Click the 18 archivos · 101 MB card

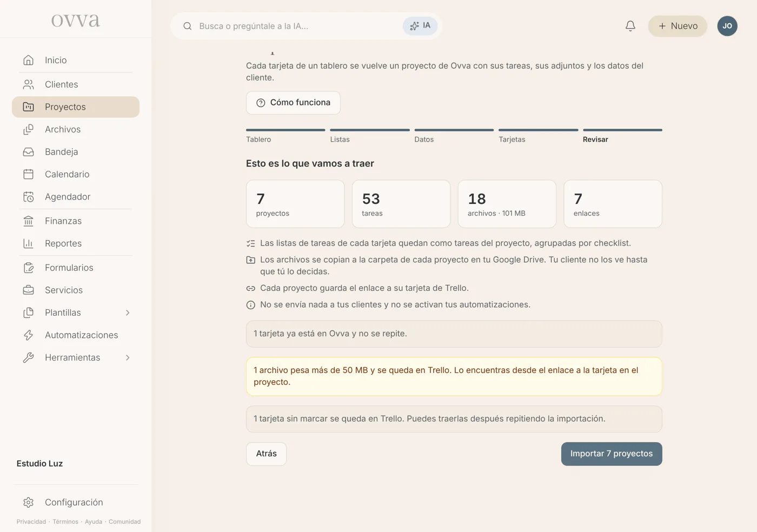click(x=507, y=204)
